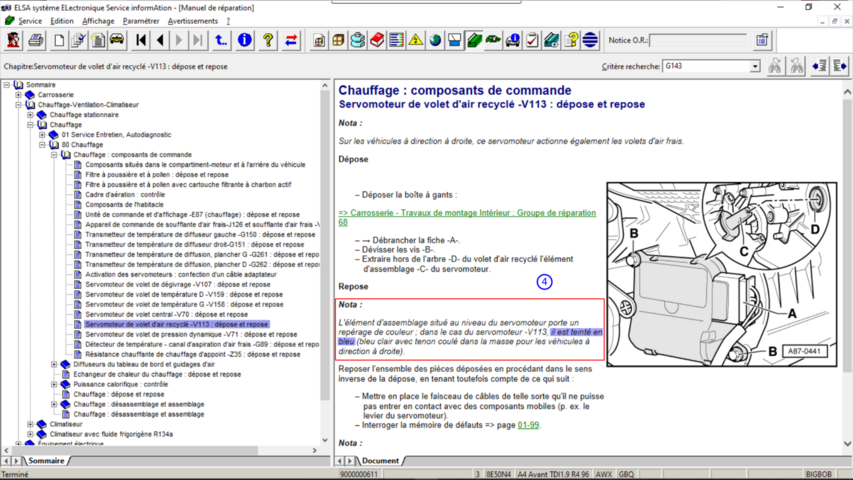
Task: Click the yellow question mark help icon
Action: tap(268, 40)
